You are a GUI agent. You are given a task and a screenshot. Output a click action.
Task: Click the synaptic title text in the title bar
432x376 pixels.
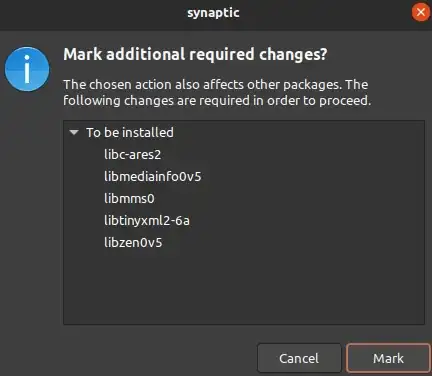[x=213, y=13]
